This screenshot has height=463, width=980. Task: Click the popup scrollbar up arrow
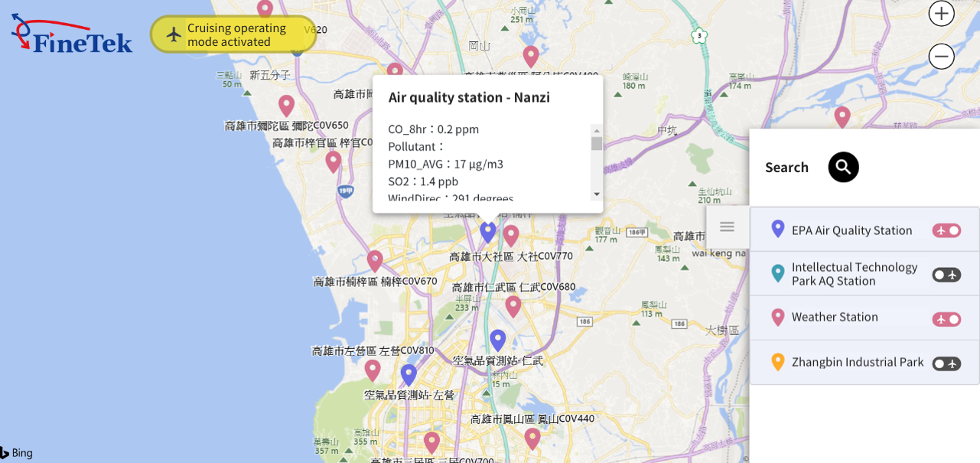pyautogui.click(x=597, y=130)
